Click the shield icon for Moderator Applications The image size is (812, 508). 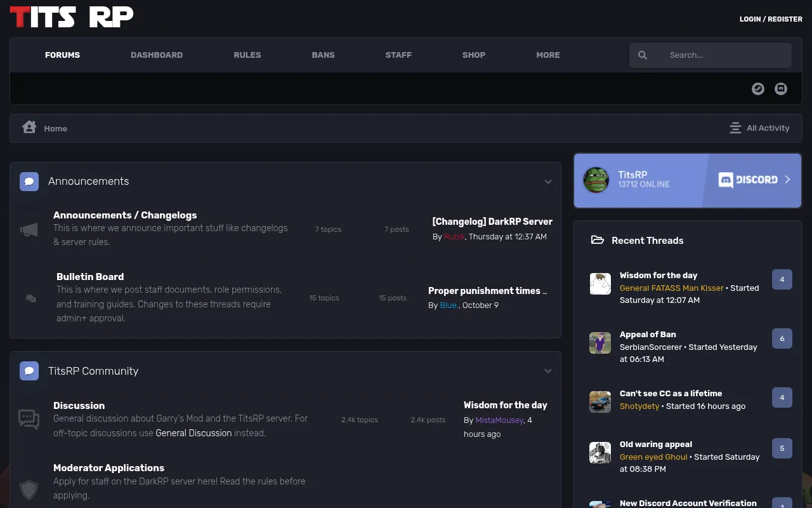point(29,490)
